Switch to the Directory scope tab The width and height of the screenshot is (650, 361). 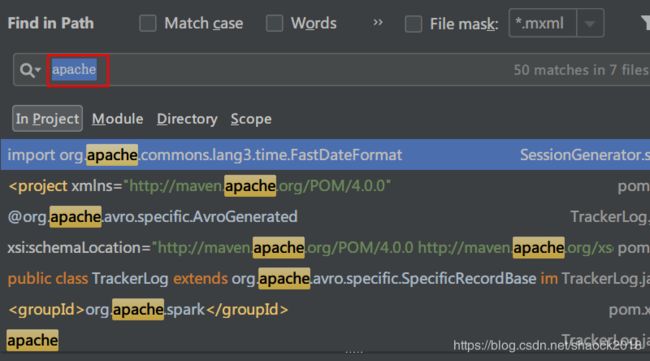coord(187,119)
